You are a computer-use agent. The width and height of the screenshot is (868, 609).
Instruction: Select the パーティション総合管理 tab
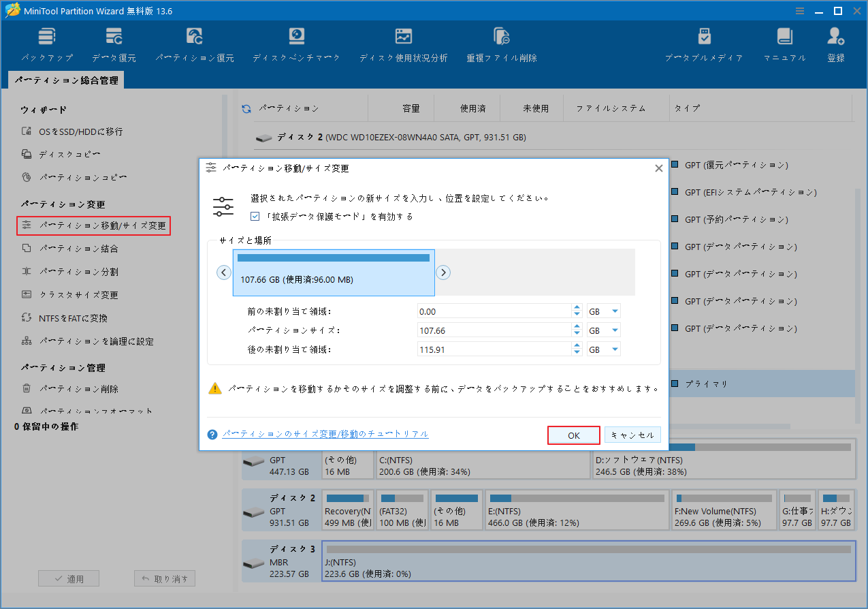coord(66,80)
